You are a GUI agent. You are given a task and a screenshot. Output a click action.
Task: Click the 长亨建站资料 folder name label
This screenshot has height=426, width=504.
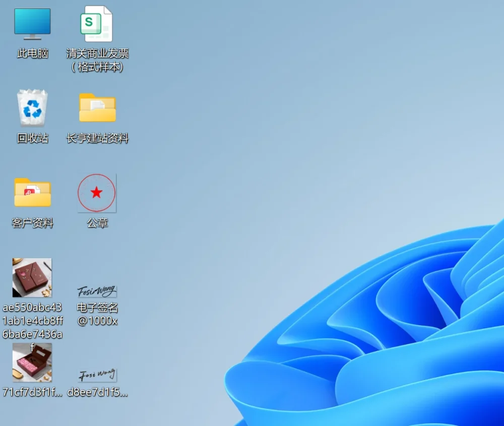click(97, 138)
